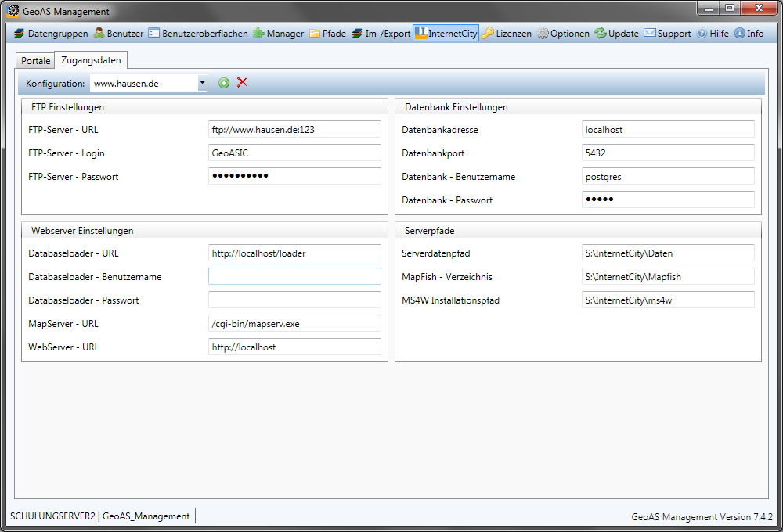Open Benutzeroberflächen in the toolbar
This screenshot has width=783, height=532.
(197, 34)
